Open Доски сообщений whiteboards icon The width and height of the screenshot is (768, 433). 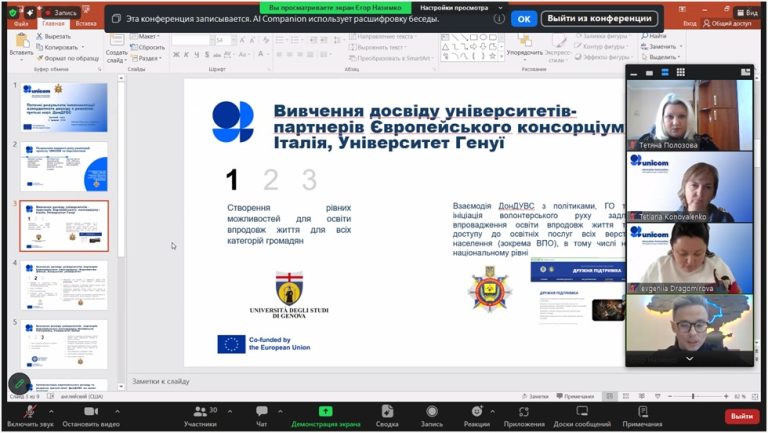(582, 411)
